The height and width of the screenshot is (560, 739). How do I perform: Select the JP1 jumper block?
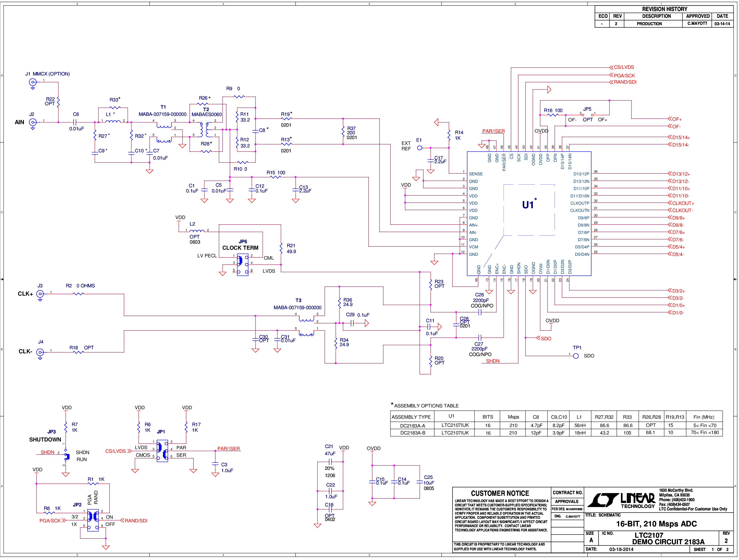[x=162, y=451]
